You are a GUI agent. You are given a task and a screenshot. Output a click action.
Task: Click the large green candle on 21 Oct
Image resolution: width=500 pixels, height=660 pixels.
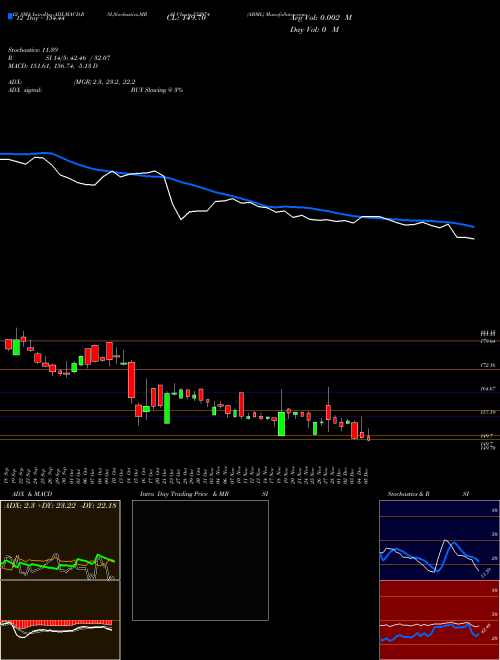pyautogui.click(x=167, y=408)
